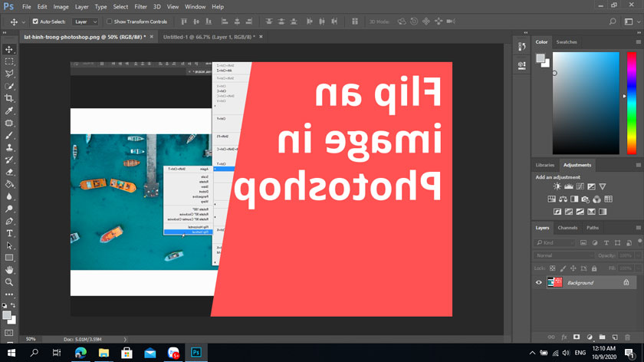Select the Move tool

9,49
